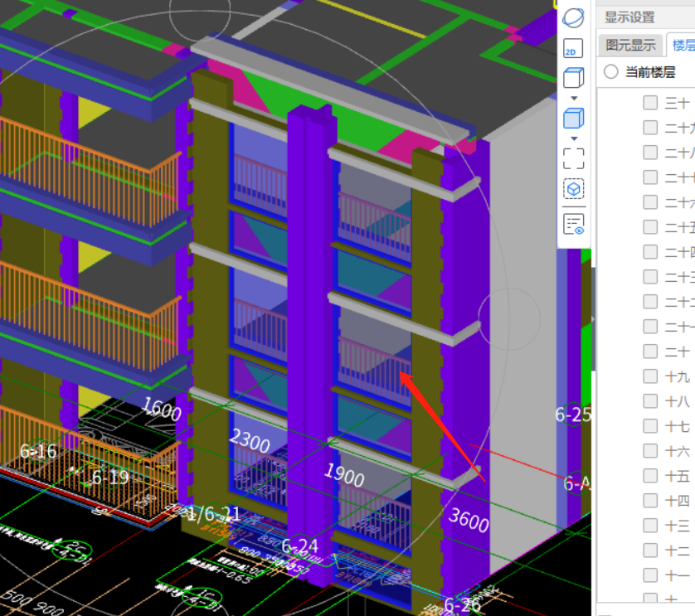Check the 十七 floor checkbox
The width and height of the screenshot is (695, 616).
pos(650,426)
